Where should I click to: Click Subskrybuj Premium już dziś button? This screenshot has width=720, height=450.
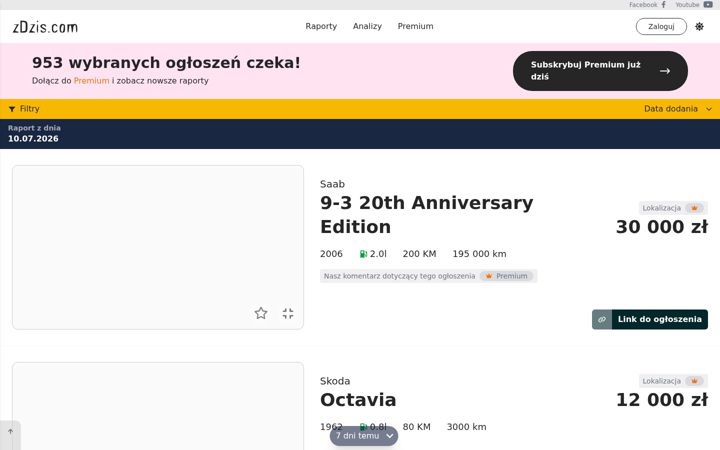[600, 71]
